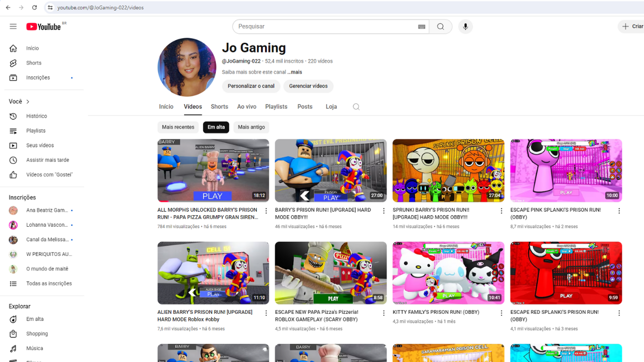Open the Criar button menu
The height and width of the screenshot is (362, 644).
click(631, 27)
